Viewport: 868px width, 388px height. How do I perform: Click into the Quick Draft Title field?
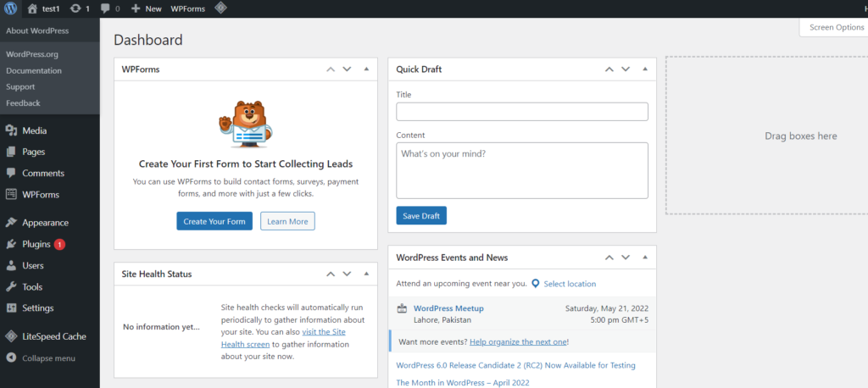(522, 111)
